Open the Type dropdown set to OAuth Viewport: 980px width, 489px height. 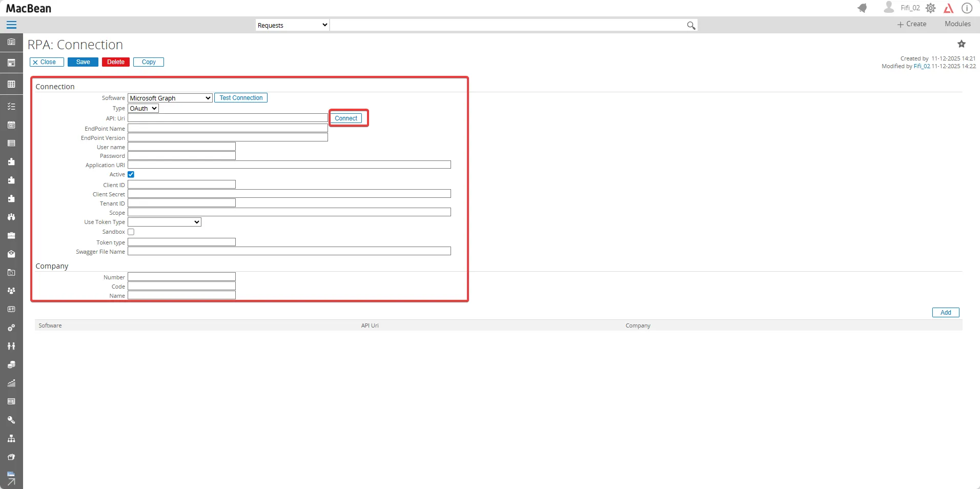click(143, 108)
